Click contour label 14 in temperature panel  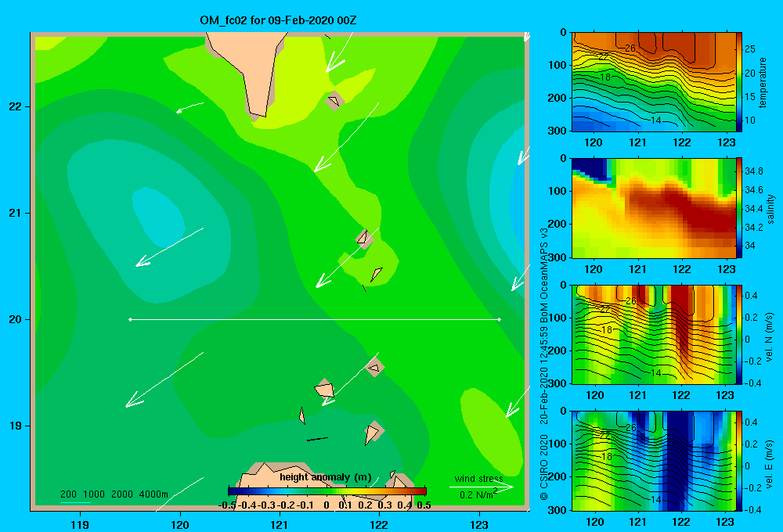656,120
